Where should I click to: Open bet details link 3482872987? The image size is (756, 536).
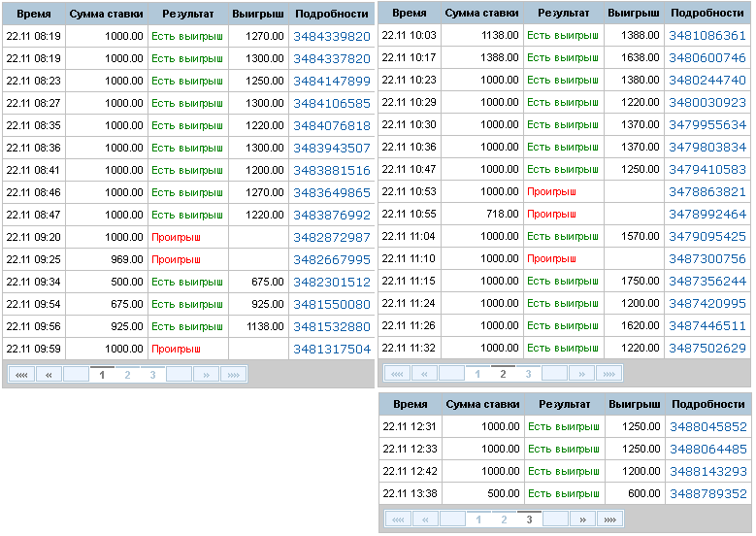[x=332, y=238]
